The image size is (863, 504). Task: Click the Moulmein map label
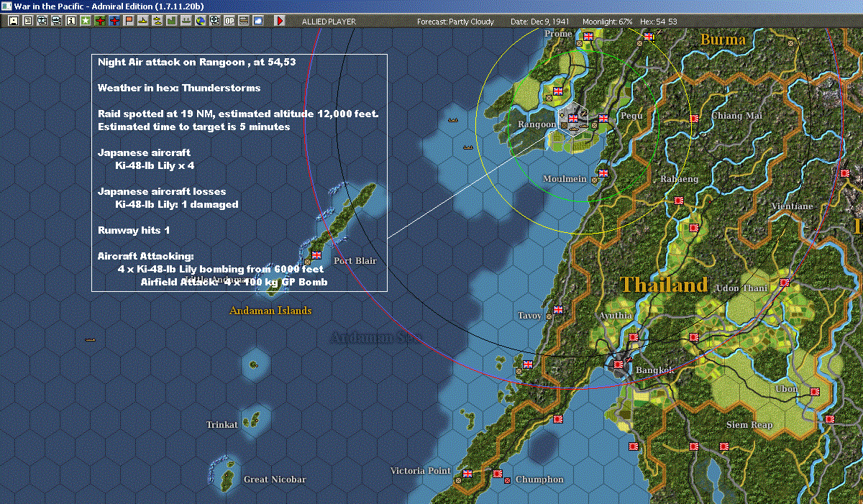(x=565, y=178)
